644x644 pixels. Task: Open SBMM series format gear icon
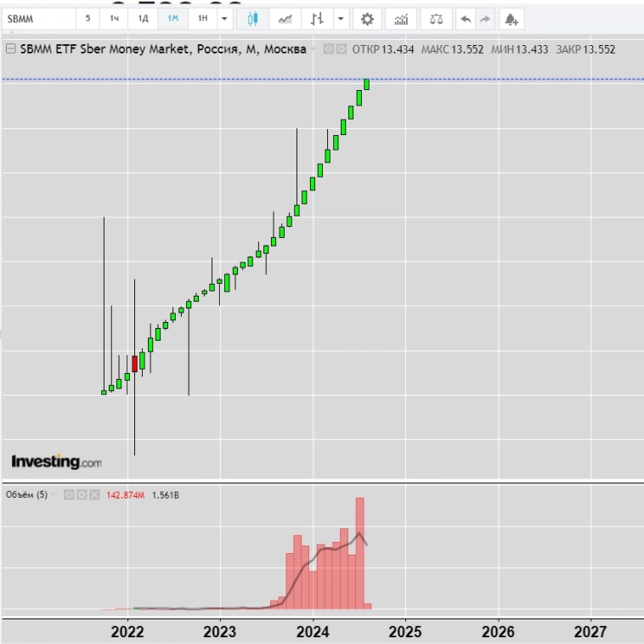[342, 49]
